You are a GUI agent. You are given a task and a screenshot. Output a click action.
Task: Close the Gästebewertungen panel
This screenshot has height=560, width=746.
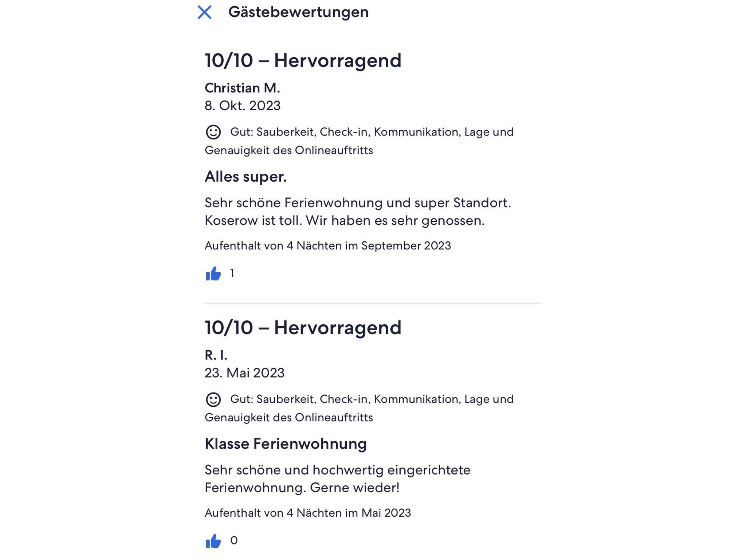click(204, 12)
